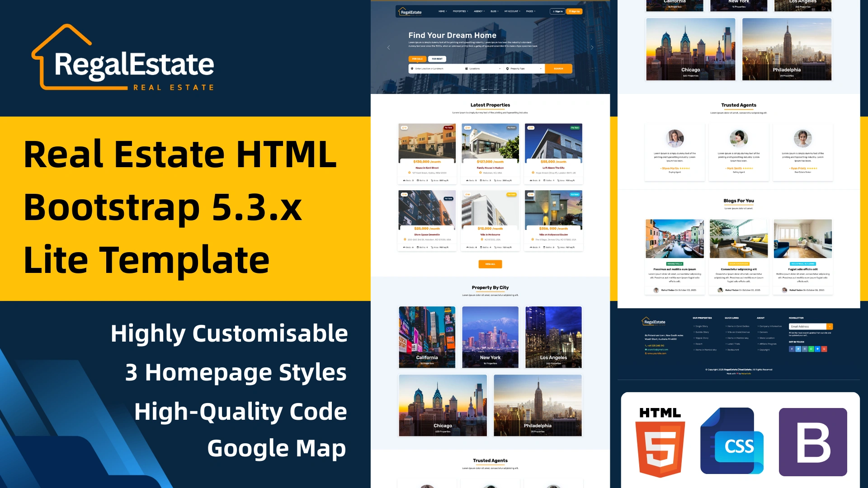Click the www.yoursite.com footer link
The height and width of the screenshot is (488, 868).
click(x=656, y=353)
